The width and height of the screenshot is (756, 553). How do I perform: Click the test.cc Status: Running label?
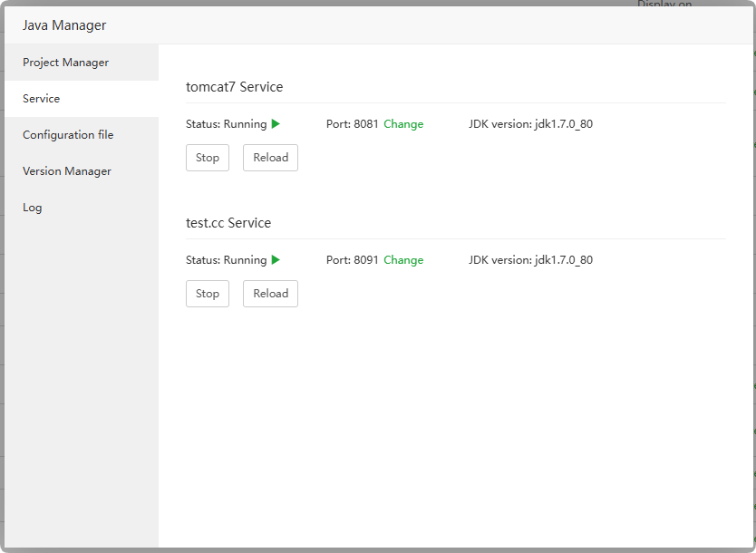pos(227,260)
